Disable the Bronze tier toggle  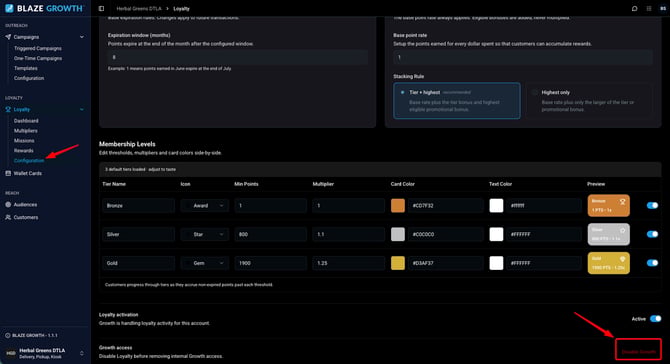[652, 205]
